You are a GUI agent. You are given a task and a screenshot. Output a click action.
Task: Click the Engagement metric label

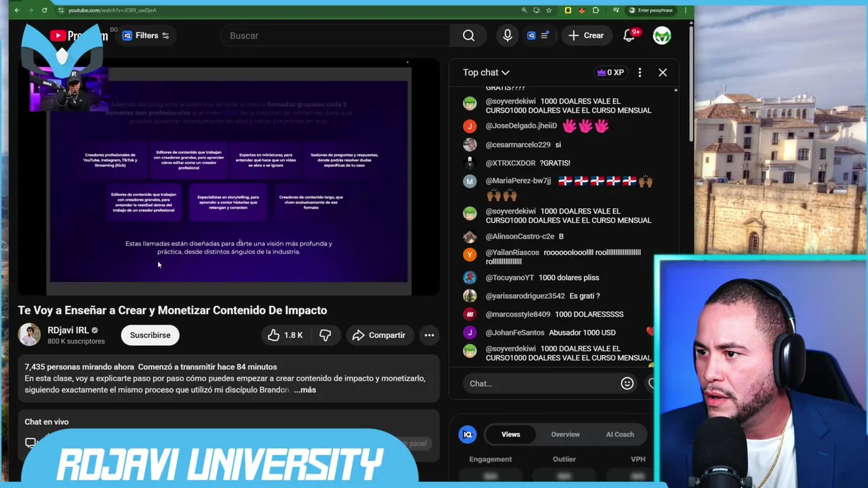click(490, 459)
